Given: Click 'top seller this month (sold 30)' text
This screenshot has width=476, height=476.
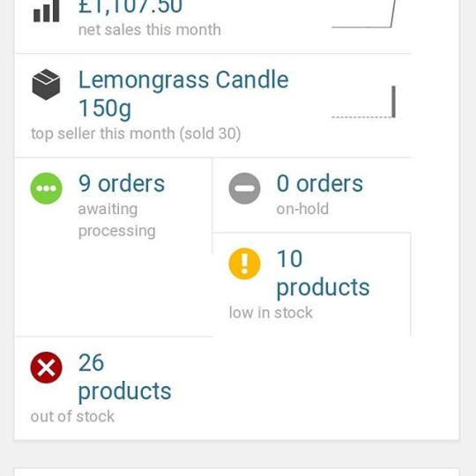Looking at the screenshot, I should [136, 134].
